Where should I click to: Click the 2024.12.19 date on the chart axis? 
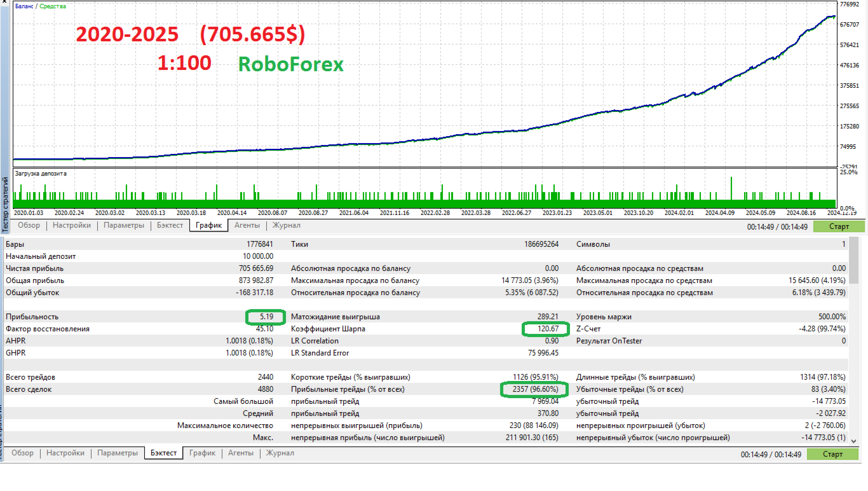tap(843, 213)
